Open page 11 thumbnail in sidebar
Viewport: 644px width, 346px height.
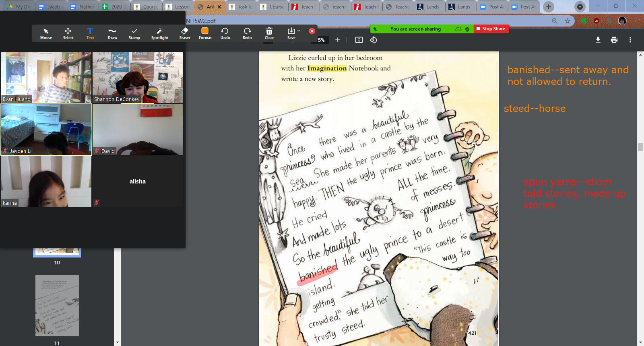[57, 305]
